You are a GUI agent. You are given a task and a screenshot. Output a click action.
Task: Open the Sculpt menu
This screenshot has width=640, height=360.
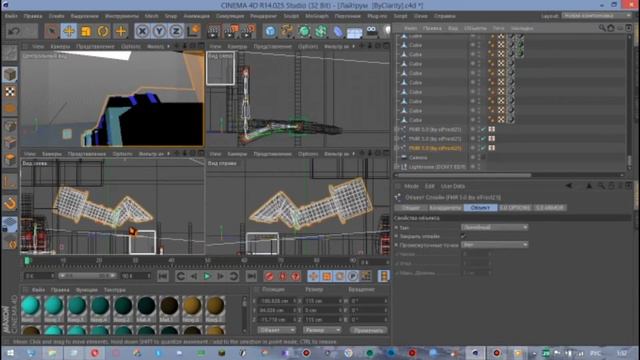tap(291, 16)
